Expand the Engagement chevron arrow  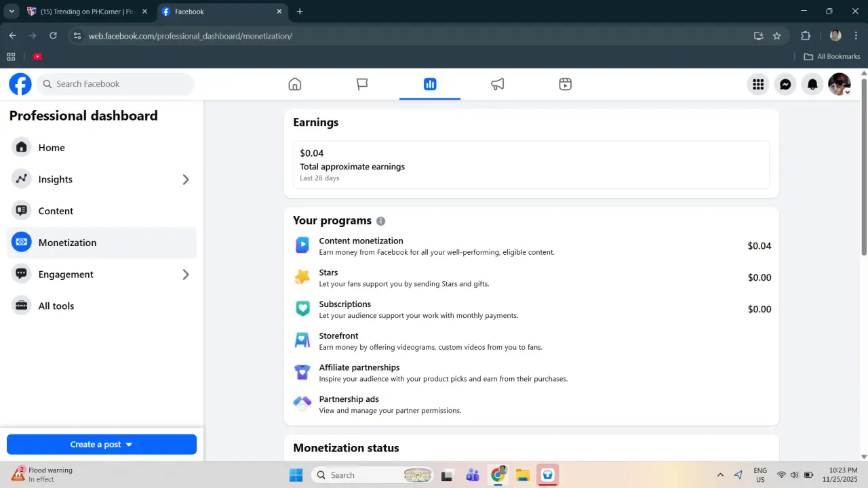click(186, 274)
